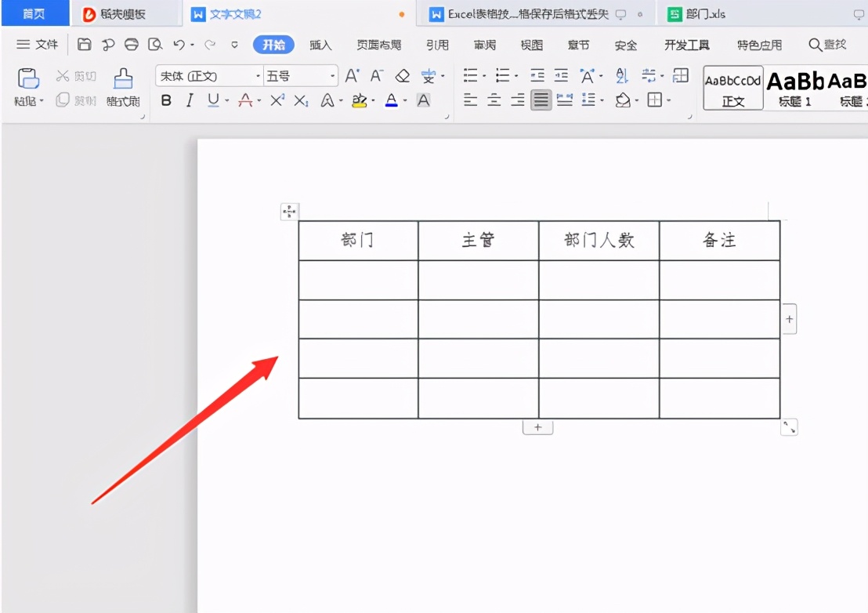Increase paragraph indent

(562, 75)
